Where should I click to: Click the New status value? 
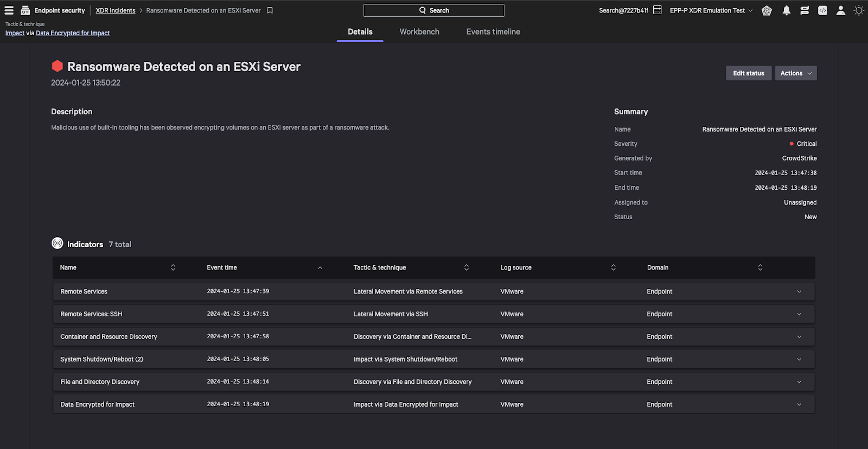810,217
